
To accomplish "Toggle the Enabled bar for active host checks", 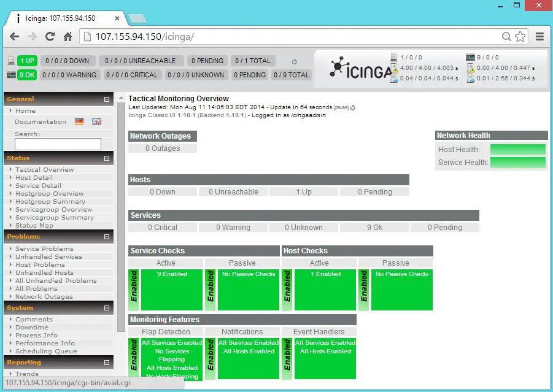I will click(x=287, y=290).
